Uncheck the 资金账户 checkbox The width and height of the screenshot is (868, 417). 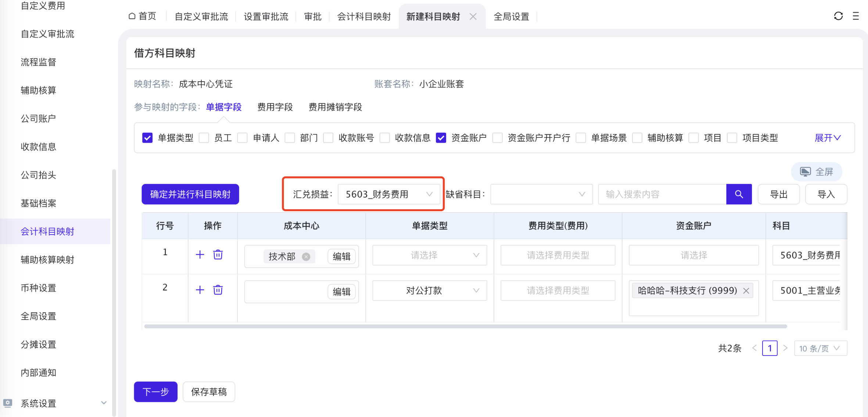441,138
